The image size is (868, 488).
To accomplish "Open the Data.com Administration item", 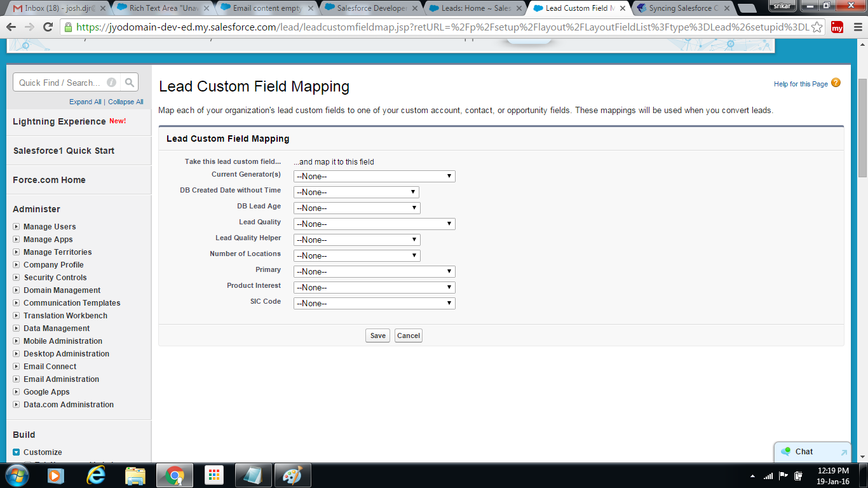I will [x=69, y=405].
